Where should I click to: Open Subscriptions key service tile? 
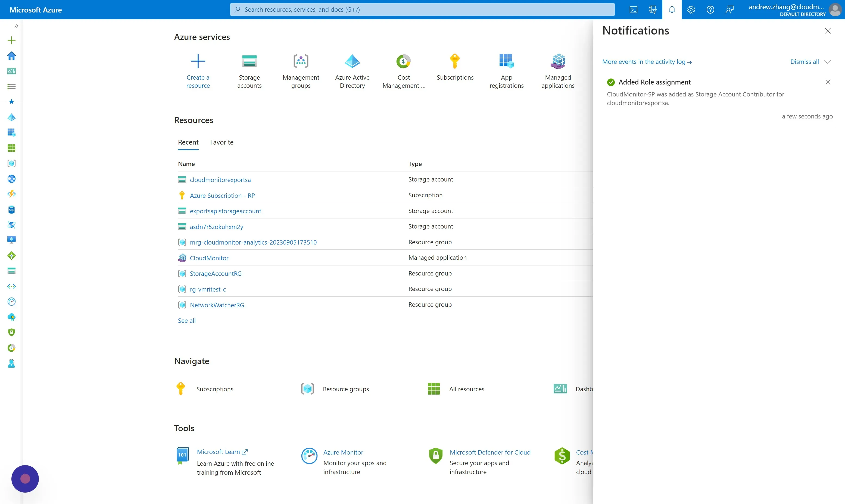(455, 67)
